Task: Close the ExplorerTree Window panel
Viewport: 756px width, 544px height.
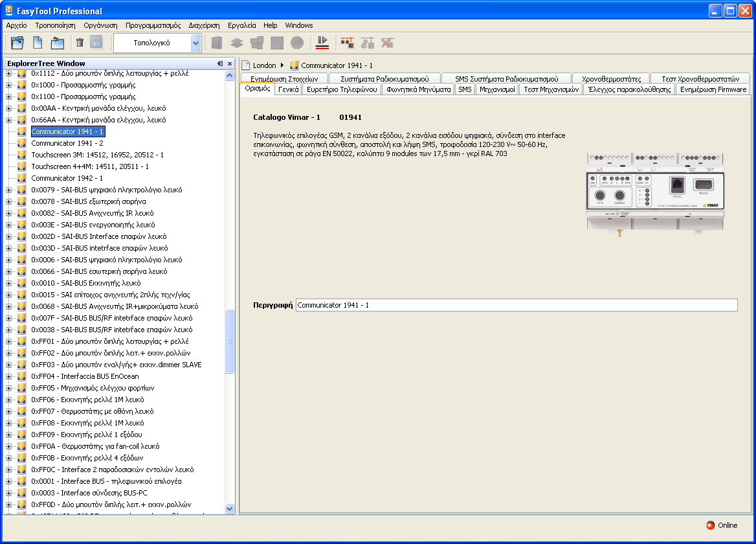Action: pyautogui.click(x=230, y=63)
